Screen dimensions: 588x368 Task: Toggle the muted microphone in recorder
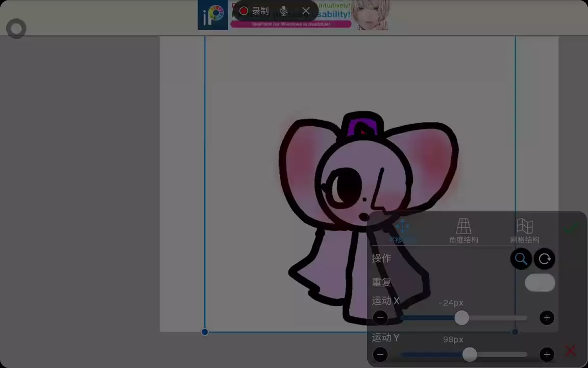283,11
